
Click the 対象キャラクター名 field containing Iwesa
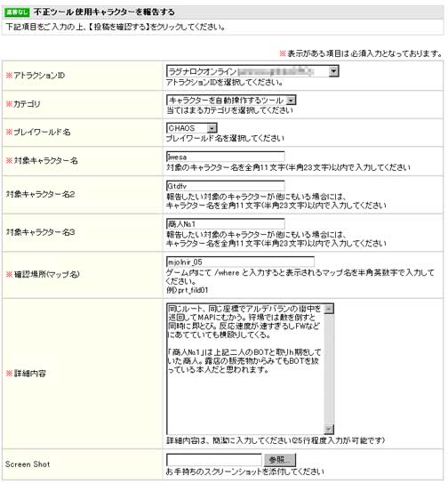coord(226,157)
